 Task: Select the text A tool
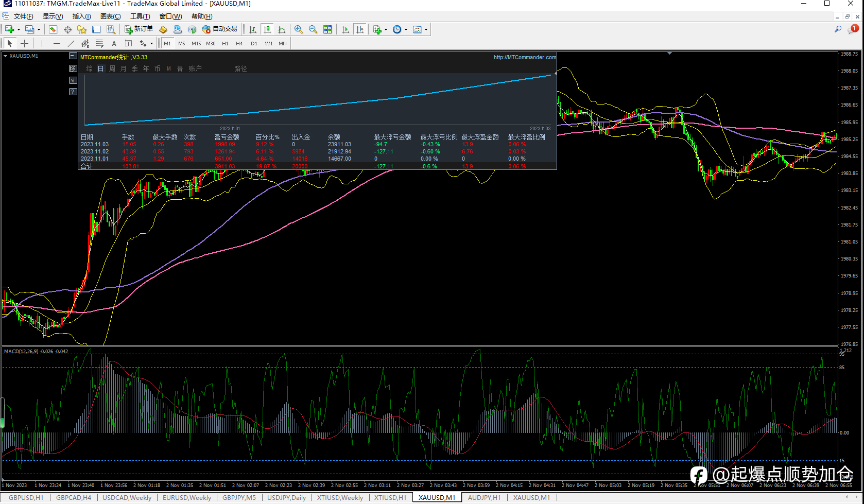[x=114, y=43]
